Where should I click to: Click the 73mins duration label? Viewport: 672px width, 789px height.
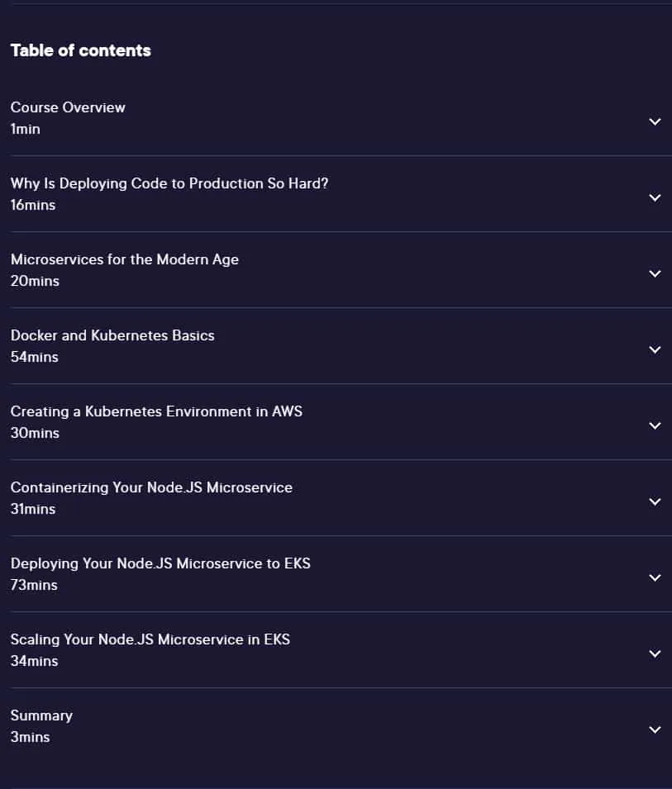tap(34, 585)
